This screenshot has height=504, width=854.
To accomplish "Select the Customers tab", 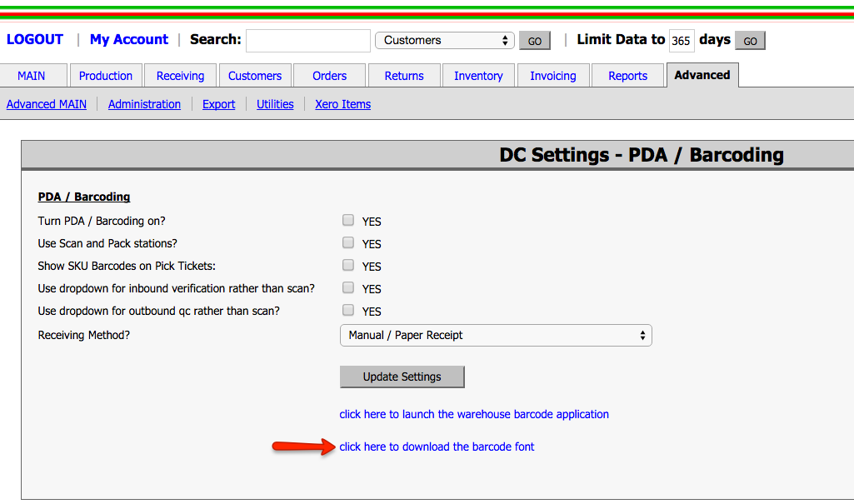I will click(255, 76).
